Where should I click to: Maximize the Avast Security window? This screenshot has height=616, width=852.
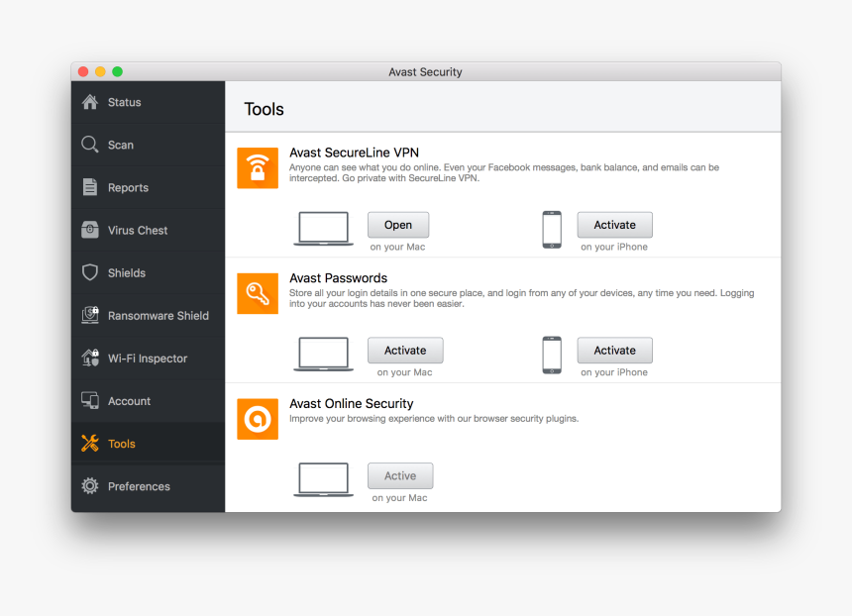click(117, 71)
